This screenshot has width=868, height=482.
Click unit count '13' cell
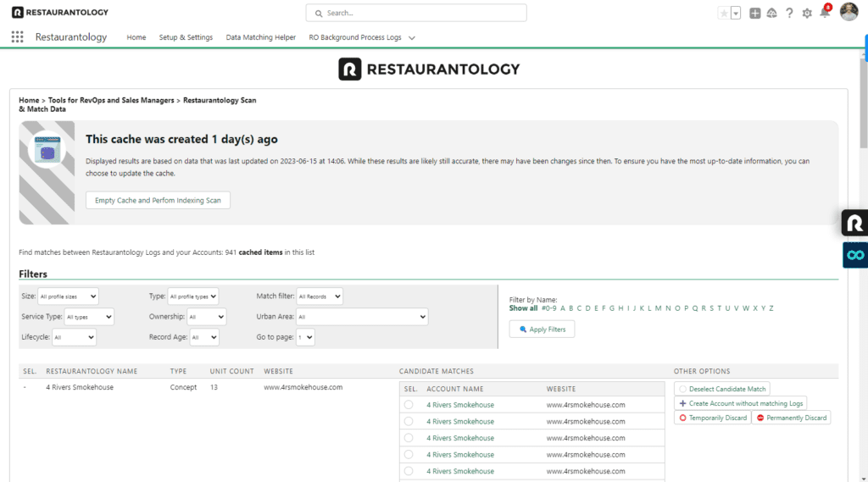click(x=214, y=387)
